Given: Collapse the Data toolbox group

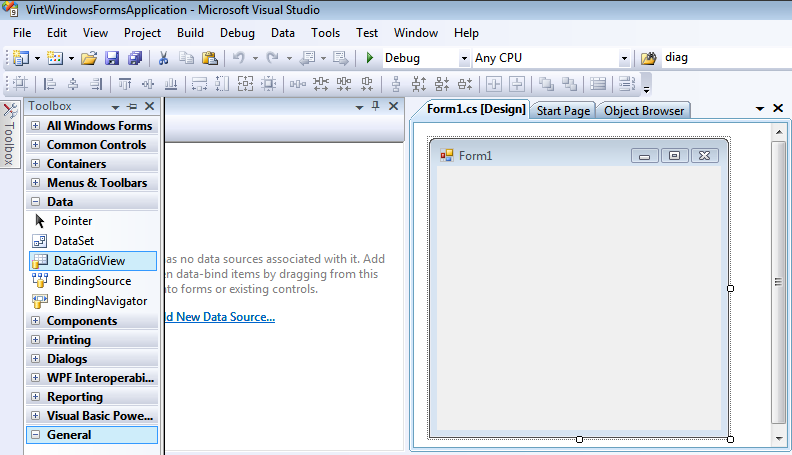Looking at the screenshot, I should pos(36,202).
